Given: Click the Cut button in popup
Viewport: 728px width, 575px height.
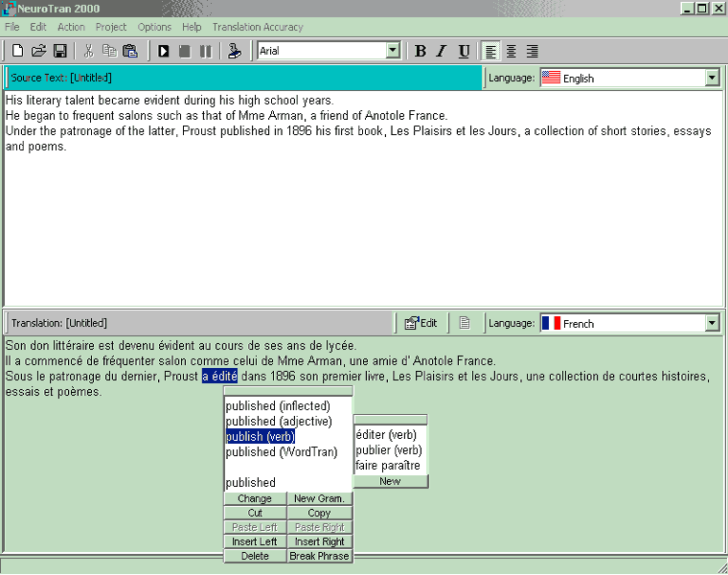Looking at the screenshot, I should [x=255, y=513].
